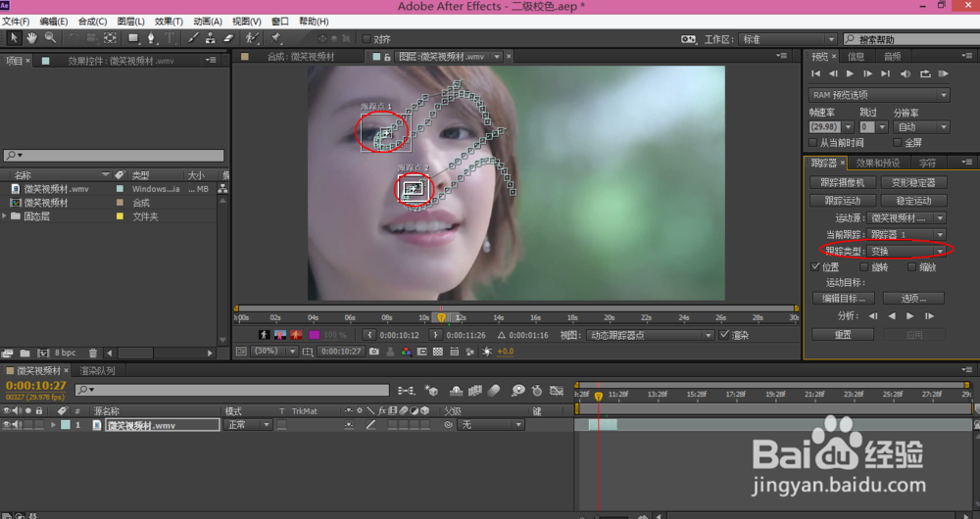Toggle Motion Blur switch in timeline header
Image resolution: width=980 pixels, height=519 pixels.
[x=494, y=391]
